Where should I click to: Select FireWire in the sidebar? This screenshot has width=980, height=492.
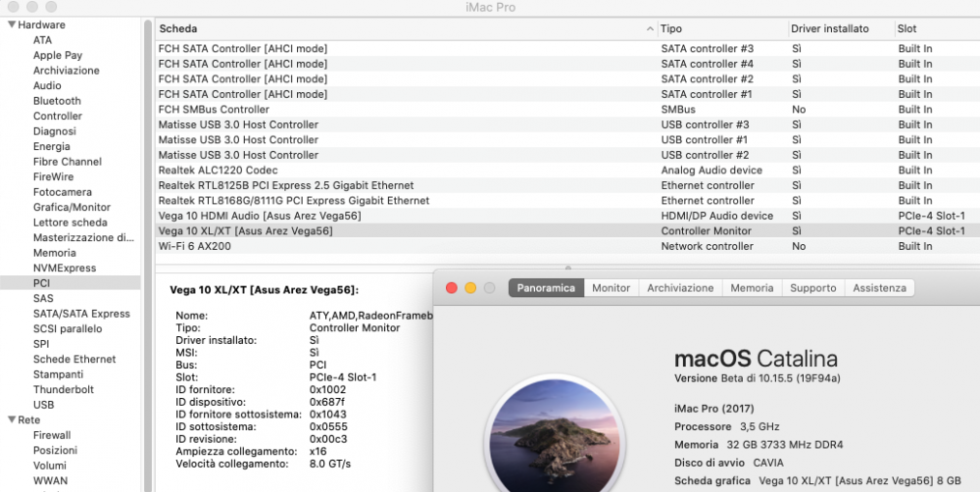coord(53,176)
